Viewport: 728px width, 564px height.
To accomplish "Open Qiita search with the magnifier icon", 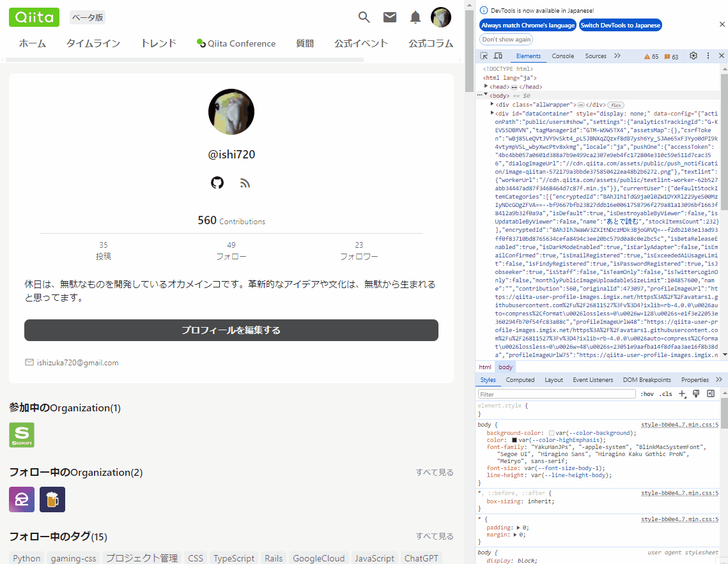I will click(x=364, y=17).
